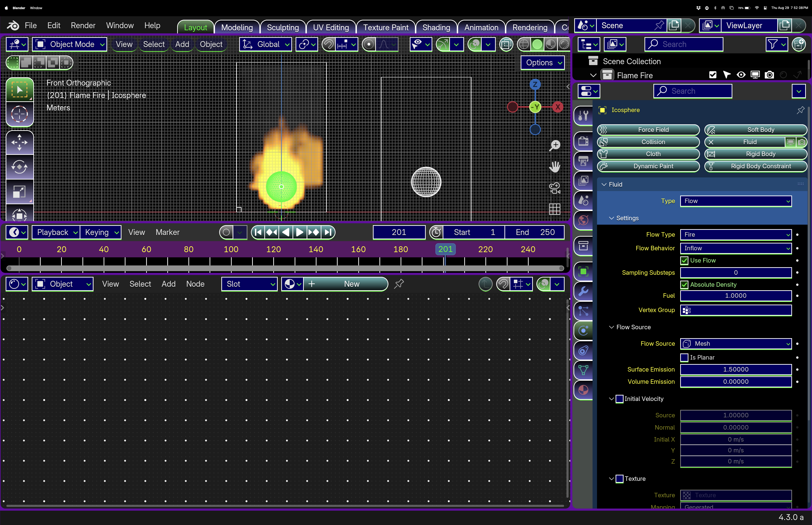Enable the Is Planar checkbox
Viewport: 812px width, 525px height.
point(684,358)
